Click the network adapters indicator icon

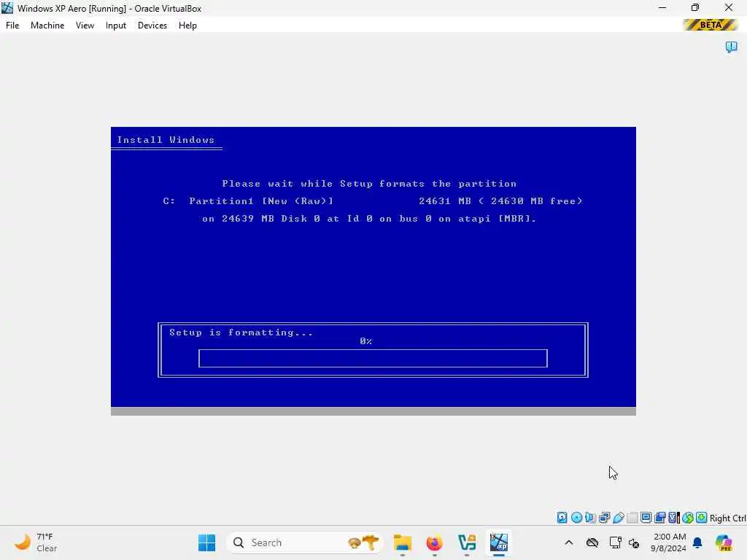604,518
